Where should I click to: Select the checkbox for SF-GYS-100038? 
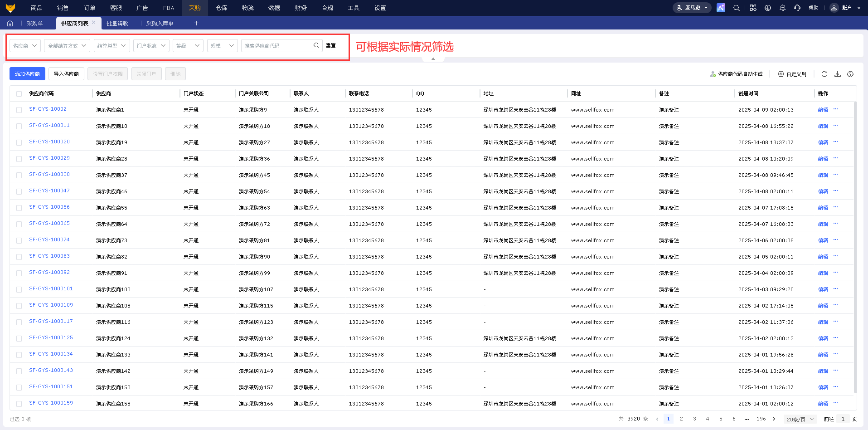coord(19,175)
